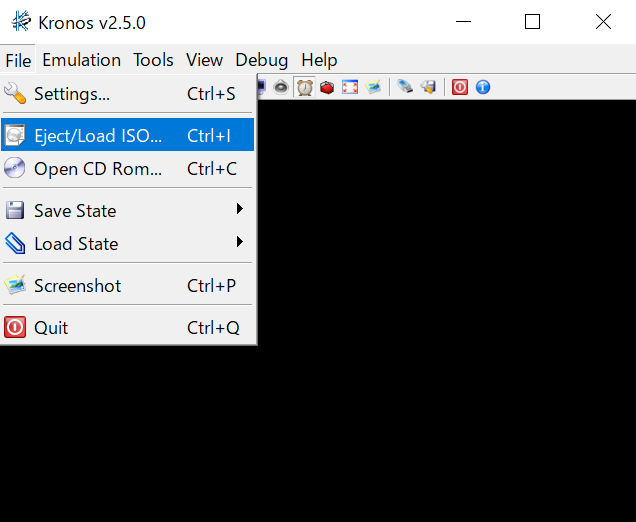Click the USB stick toolbar icon
Image resolution: width=636 pixels, height=522 pixels.
(x=405, y=86)
